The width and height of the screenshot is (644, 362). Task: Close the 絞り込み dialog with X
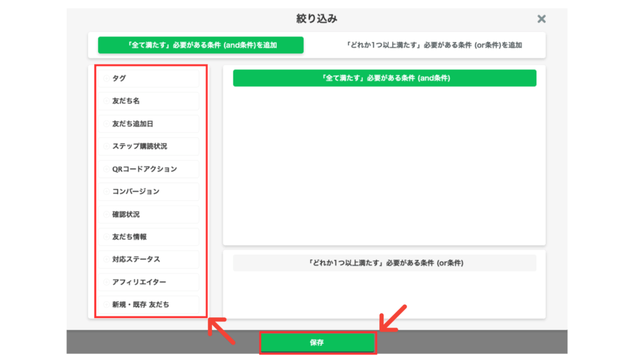[x=541, y=19]
